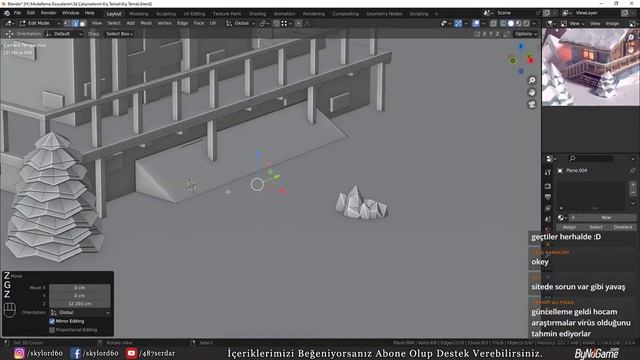
Task: Click the Assign material button
Action: coord(569,227)
